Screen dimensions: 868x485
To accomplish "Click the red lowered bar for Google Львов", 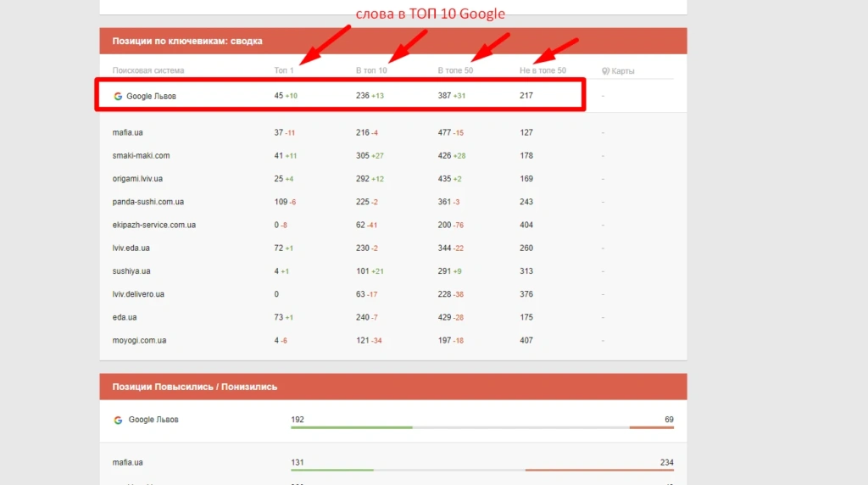I will pos(652,427).
